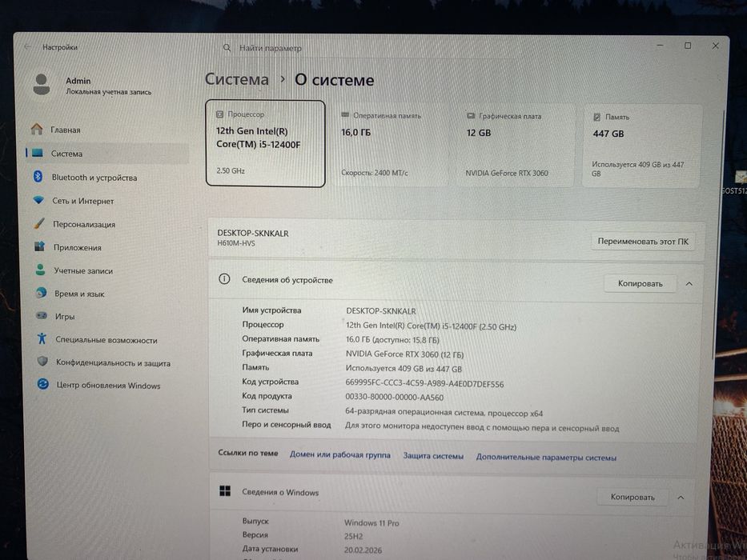Image resolution: width=747 pixels, height=560 pixels.
Task: Click 16,0 ГБ (доступно: 15,8 ГБ) value
Action: tap(392, 340)
